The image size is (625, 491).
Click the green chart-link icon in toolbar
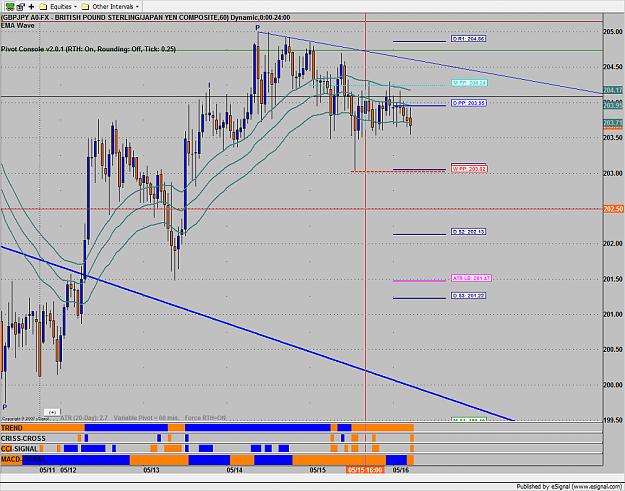10,7
